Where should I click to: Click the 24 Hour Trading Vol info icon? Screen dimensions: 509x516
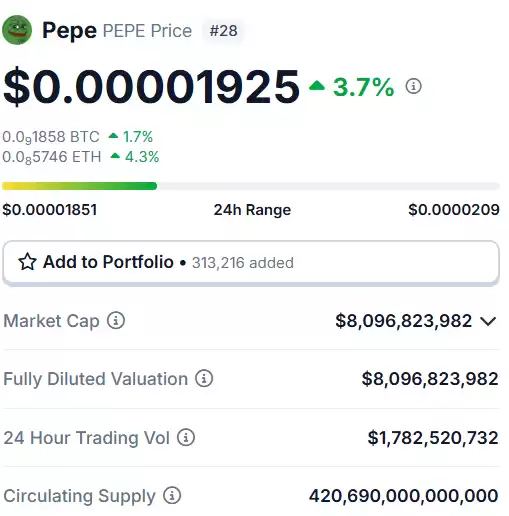tap(186, 437)
